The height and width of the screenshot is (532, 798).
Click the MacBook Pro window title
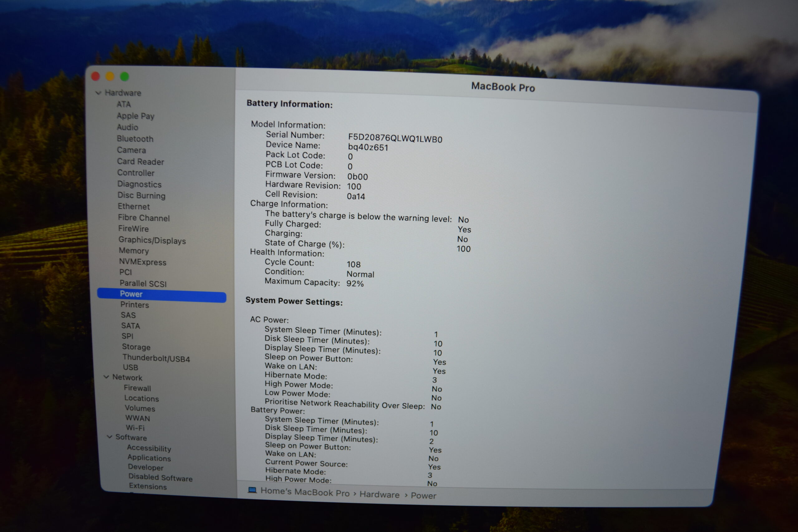503,87
